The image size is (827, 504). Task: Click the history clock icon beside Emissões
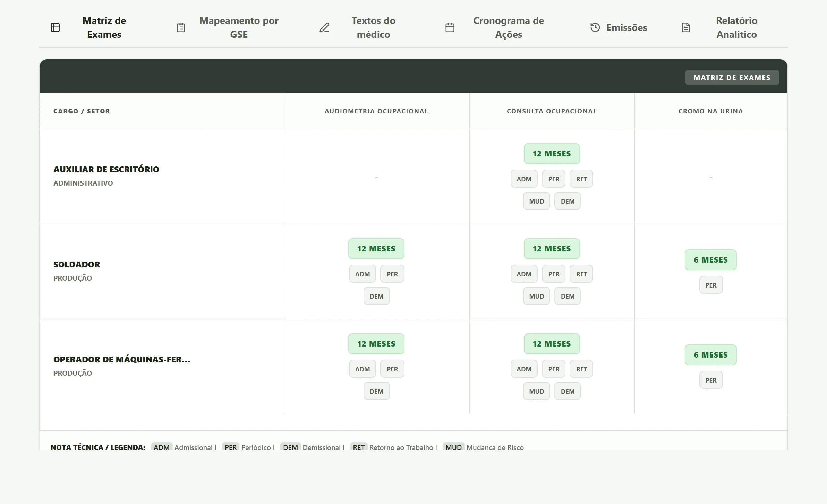tap(595, 27)
